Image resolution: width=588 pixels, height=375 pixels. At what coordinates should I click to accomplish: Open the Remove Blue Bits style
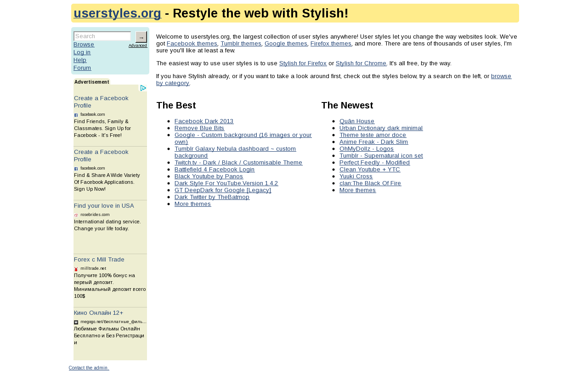click(199, 128)
